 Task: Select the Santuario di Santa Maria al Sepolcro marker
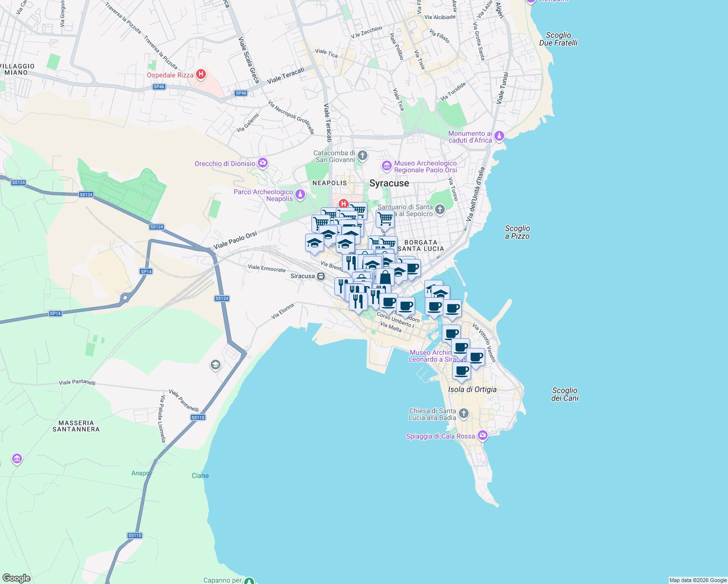tap(439, 210)
